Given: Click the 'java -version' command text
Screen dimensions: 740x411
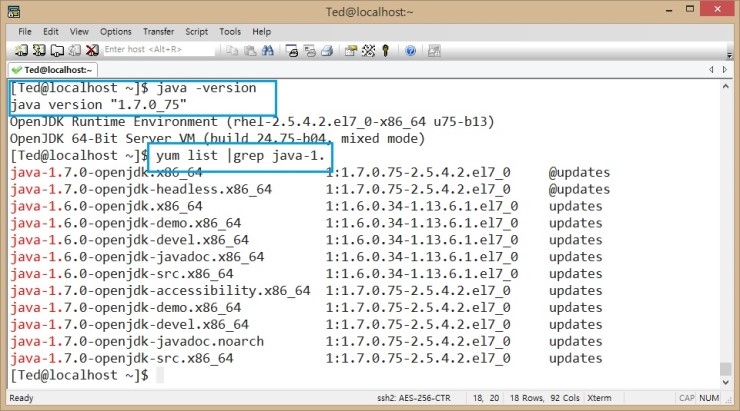Looking at the screenshot, I should [206, 88].
